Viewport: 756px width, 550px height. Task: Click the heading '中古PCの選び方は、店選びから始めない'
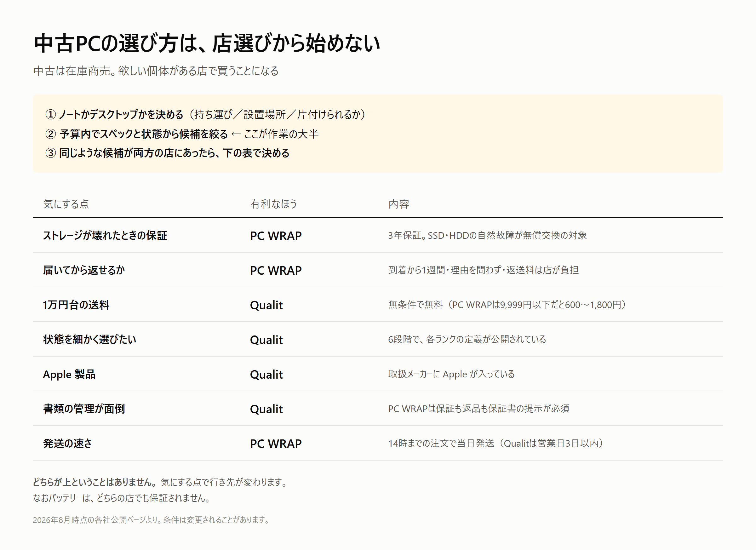pyautogui.click(x=207, y=43)
